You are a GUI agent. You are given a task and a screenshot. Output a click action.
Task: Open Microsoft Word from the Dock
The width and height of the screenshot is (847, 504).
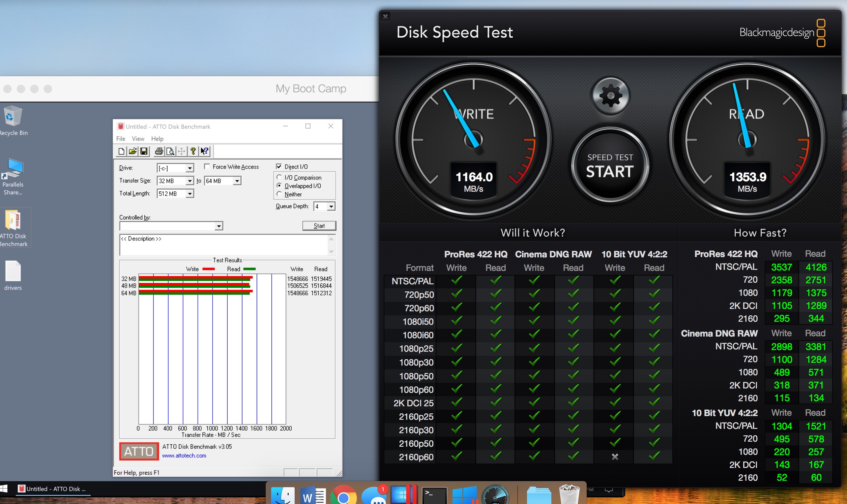coord(313,495)
